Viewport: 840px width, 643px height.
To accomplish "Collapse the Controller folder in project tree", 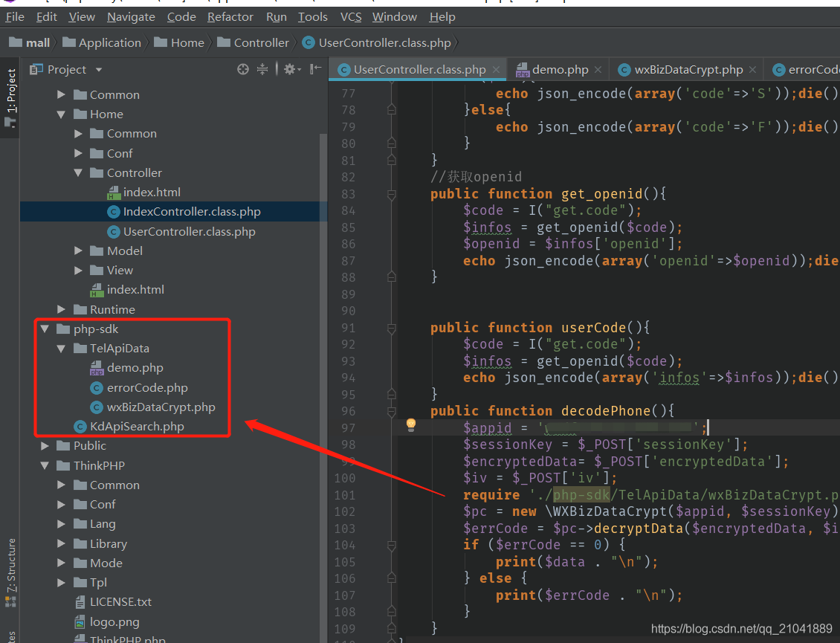I will coord(78,172).
